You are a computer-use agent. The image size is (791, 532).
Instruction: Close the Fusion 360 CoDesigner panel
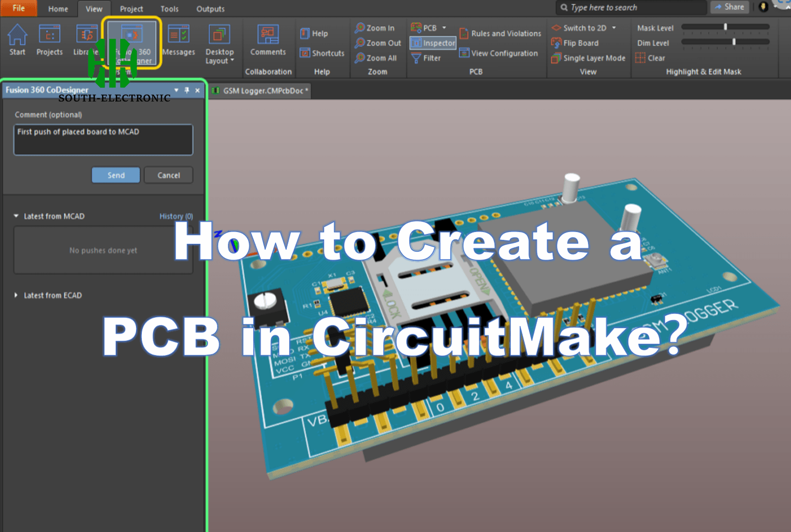[197, 90]
